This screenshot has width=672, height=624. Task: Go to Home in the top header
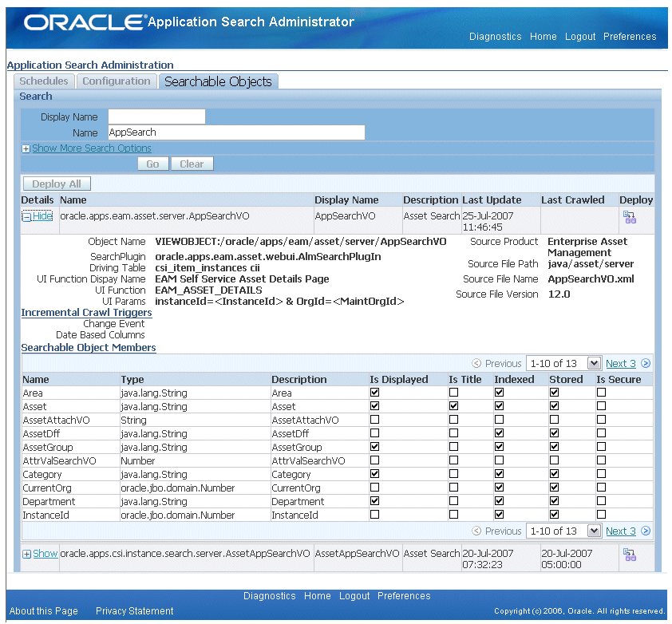(543, 37)
